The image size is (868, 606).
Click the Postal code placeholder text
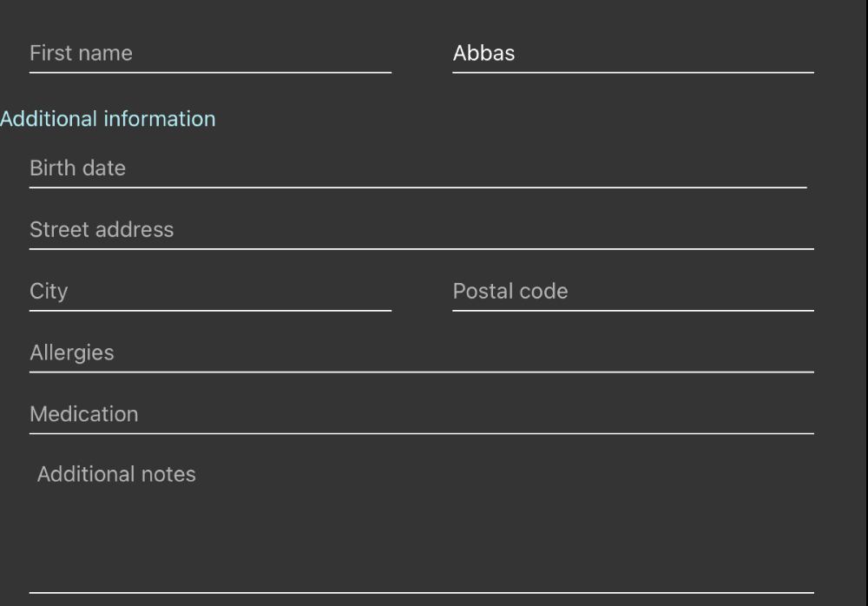click(510, 292)
